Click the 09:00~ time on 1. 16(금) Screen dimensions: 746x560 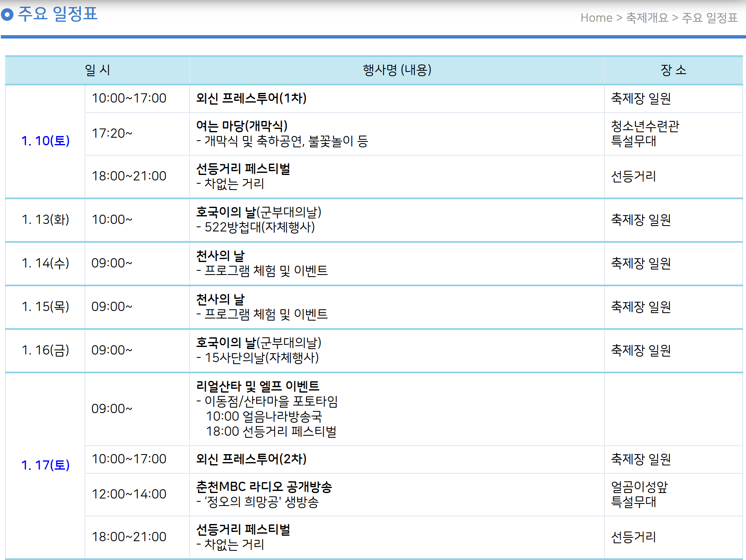tap(112, 350)
